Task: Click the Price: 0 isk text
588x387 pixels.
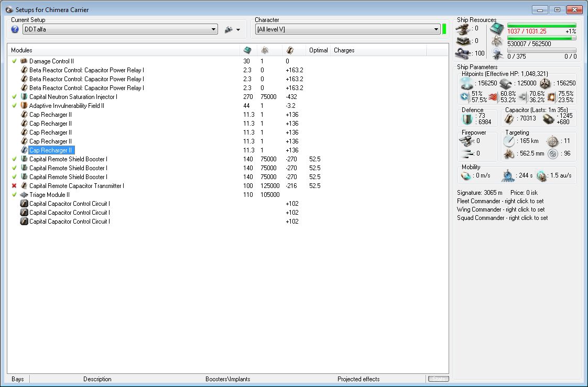Action: [524, 193]
